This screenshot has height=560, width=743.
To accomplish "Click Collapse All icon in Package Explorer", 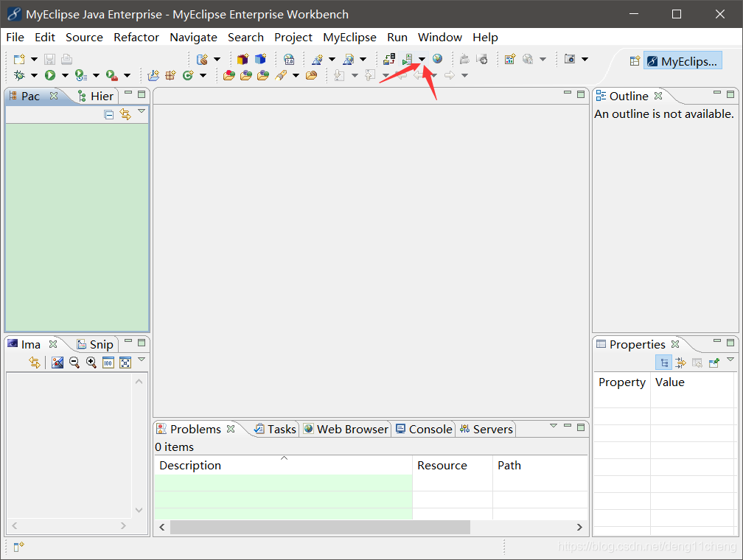I will [x=109, y=114].
